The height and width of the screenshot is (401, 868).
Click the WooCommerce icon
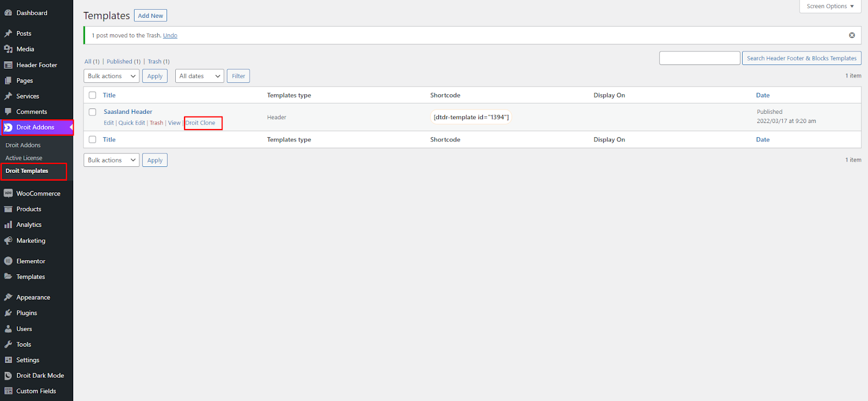pyautogui.click(x=8, y=193)
